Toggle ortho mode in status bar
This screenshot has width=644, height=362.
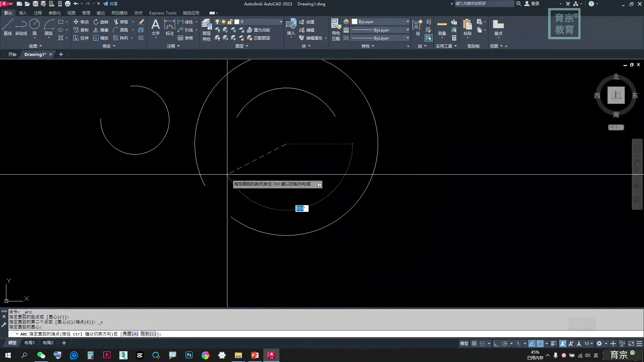point(496,344)
